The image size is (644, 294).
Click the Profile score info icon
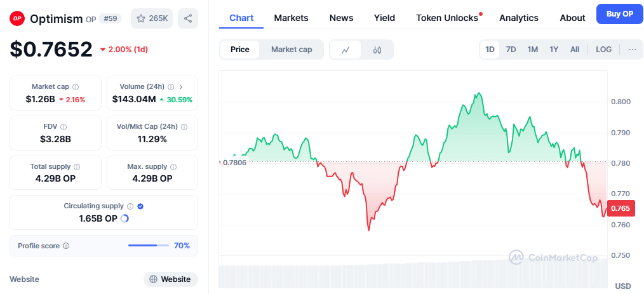[x=66, y=246]
